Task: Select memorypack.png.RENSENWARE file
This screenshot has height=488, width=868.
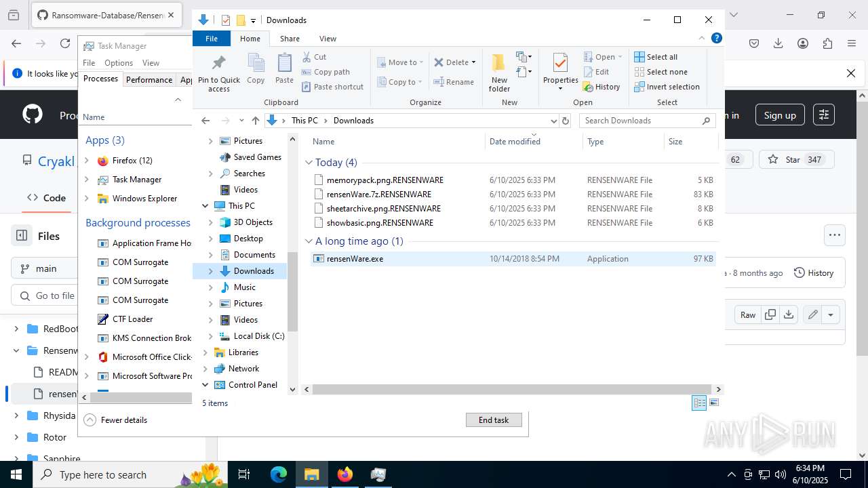Action: (x=513, y=180)
